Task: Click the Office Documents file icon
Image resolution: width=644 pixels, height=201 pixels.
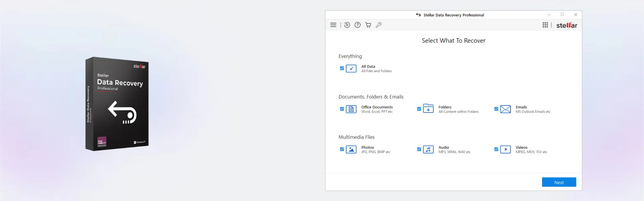Action: [351, 109]
